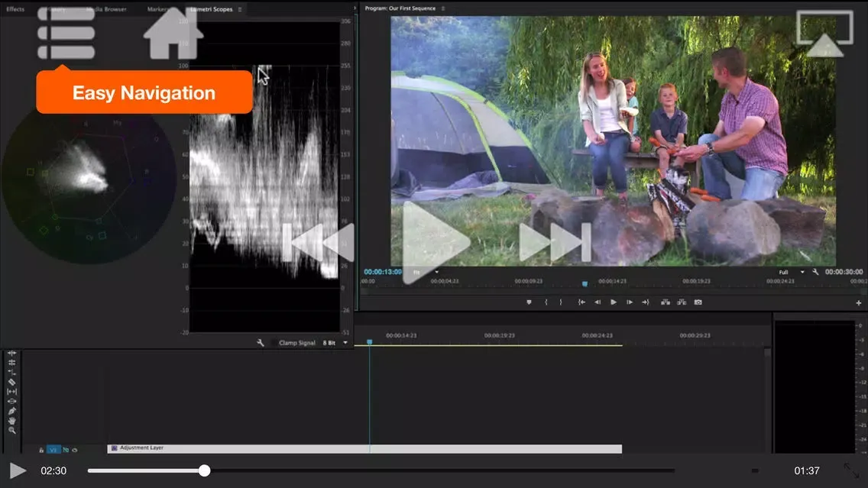The image size is (868, 488).
Task: Click Add Marker in Program Monitor
Action: click(x=530, y=302)
